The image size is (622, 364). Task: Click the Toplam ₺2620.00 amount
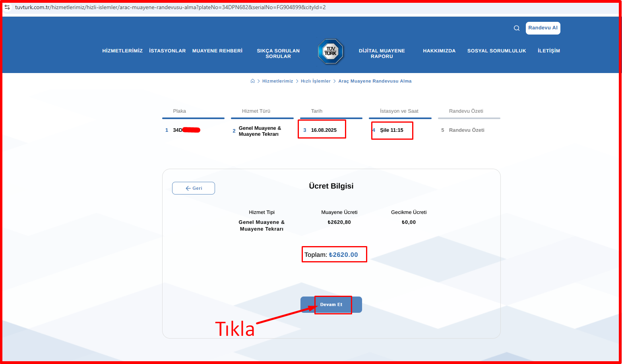343,255
